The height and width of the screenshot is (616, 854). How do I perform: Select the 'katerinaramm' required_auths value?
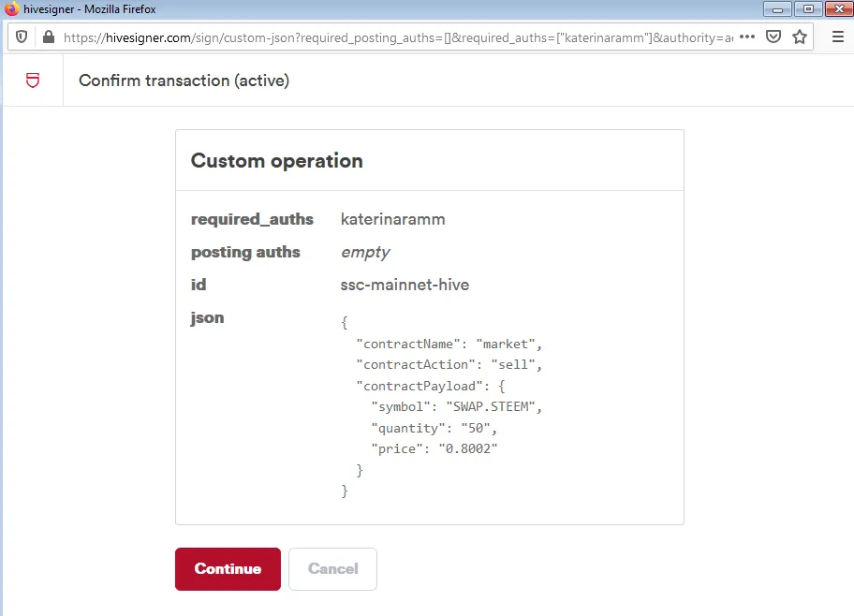point(392,219)
